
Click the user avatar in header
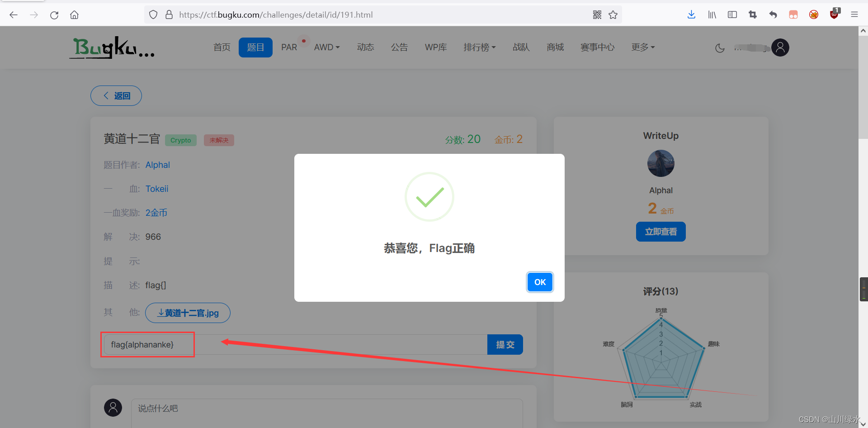pyautogui.click(x=780, y=48)
